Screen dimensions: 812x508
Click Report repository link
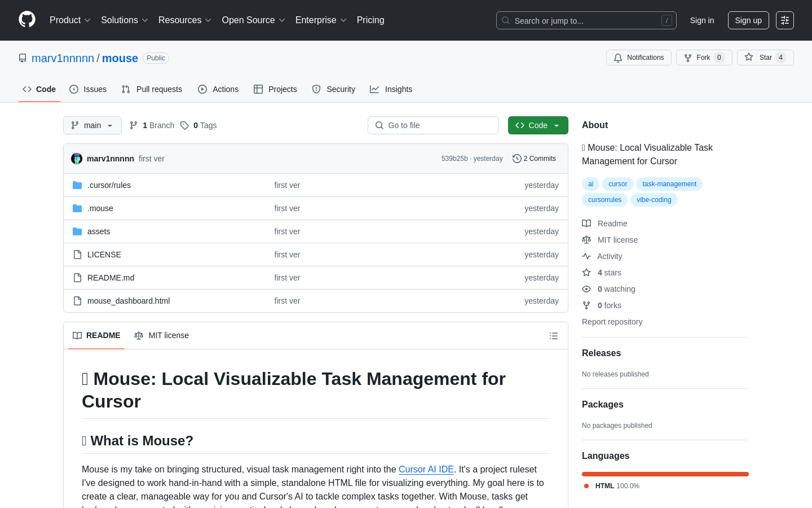[612, 322]
